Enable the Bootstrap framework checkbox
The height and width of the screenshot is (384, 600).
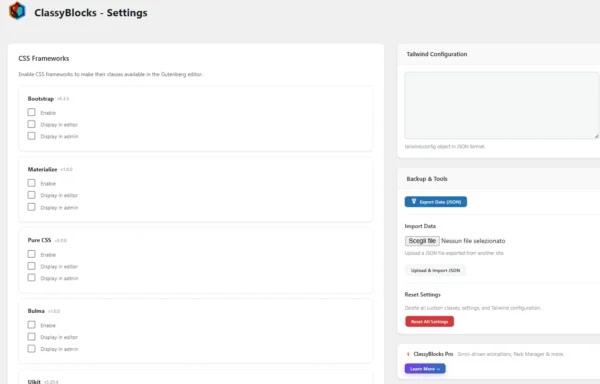(31, 112)
